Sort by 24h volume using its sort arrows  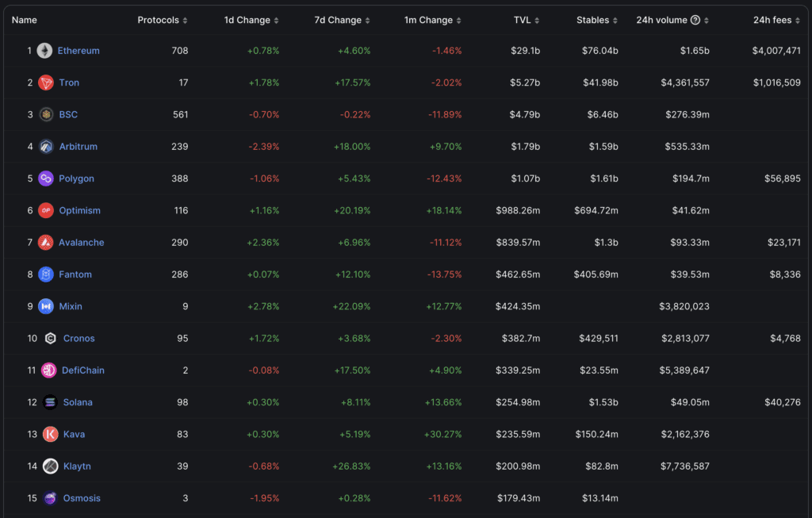[x=707, y=20]
